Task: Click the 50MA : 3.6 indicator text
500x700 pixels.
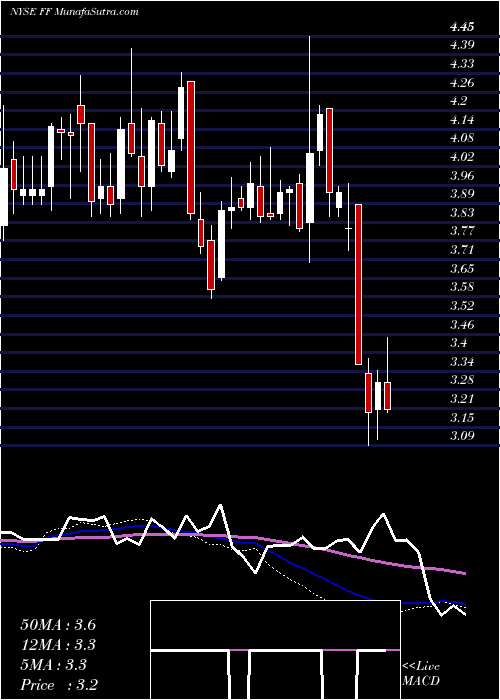Action: point(58,625)
